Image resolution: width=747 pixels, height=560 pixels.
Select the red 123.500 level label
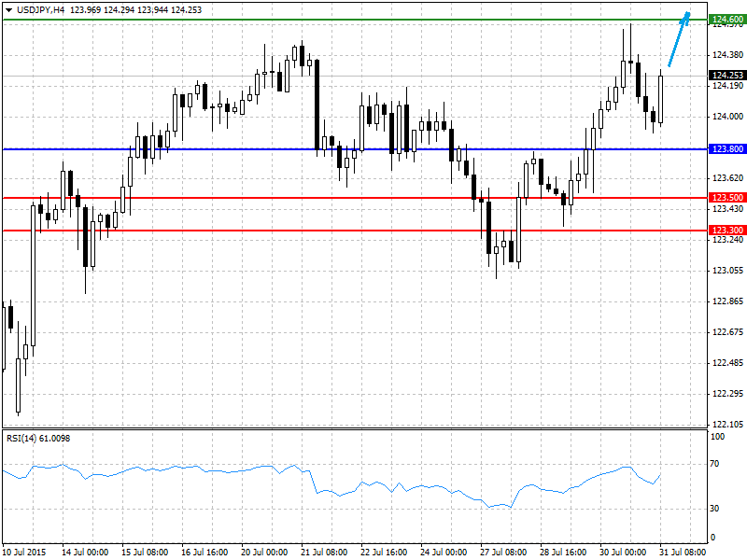pos(727,198)
